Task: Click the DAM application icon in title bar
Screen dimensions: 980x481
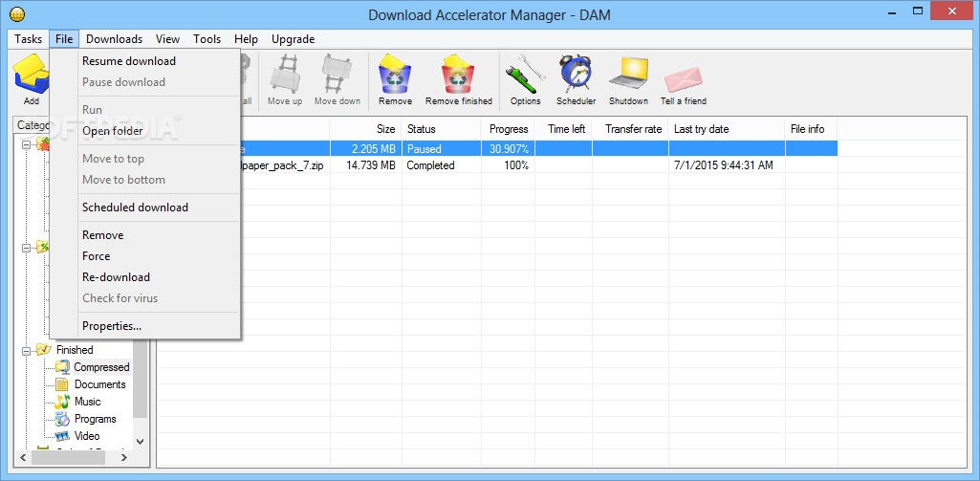Action: coord(18,14)
